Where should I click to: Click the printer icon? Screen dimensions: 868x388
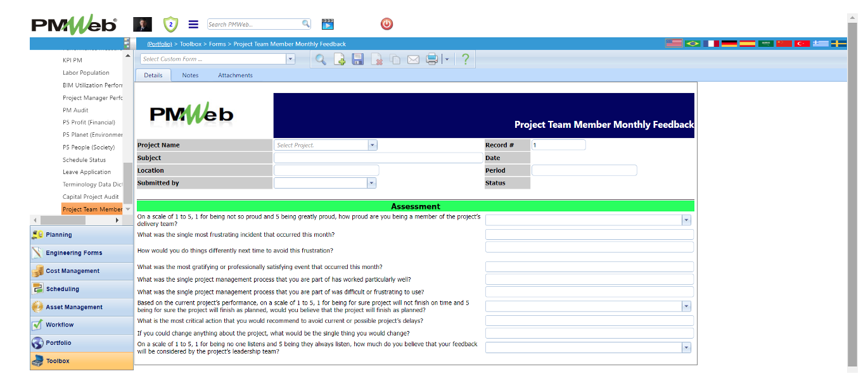click(432, 59)
